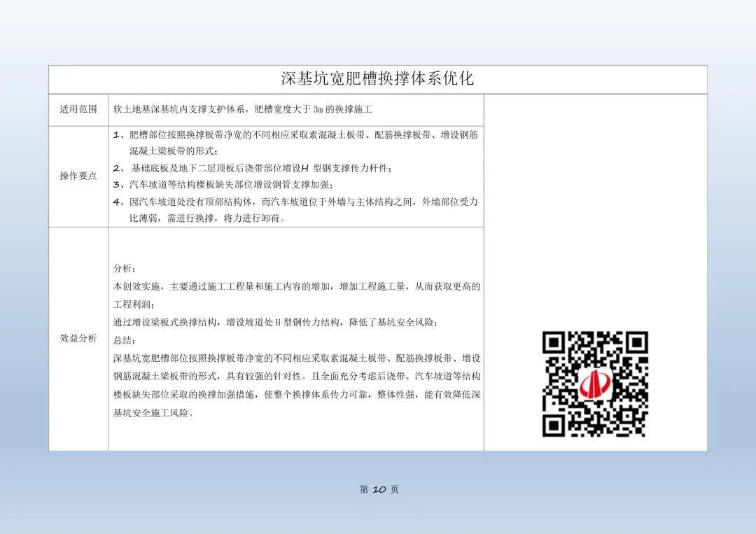This screenshot has height=534, width=756.
Task: Click the page number 第 10 页
Action: pos(379,489)
